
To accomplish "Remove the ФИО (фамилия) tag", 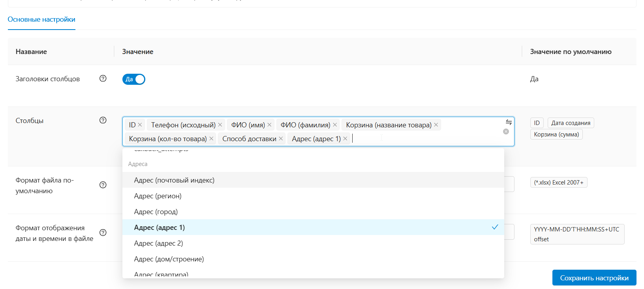I will 335,125.
